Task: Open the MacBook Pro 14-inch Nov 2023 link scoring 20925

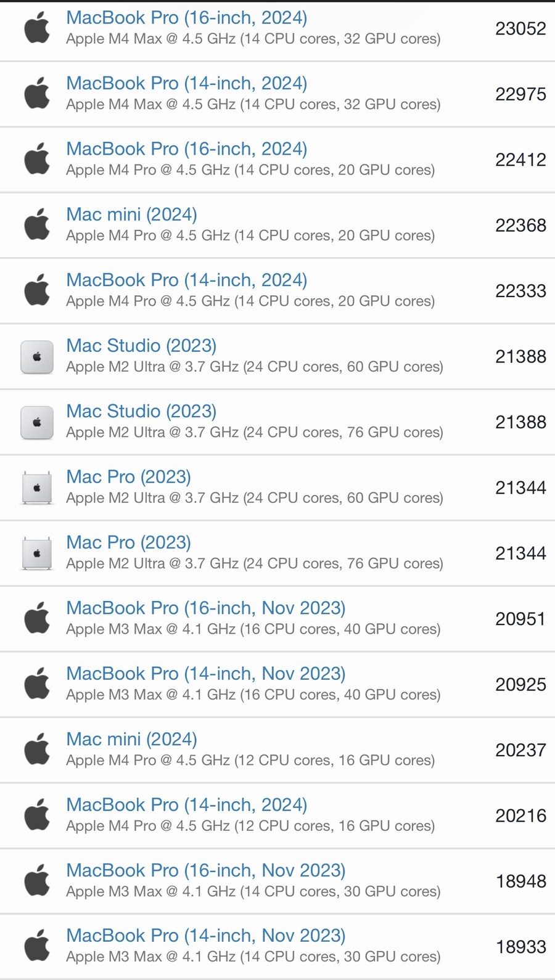Action: point(205,674)
